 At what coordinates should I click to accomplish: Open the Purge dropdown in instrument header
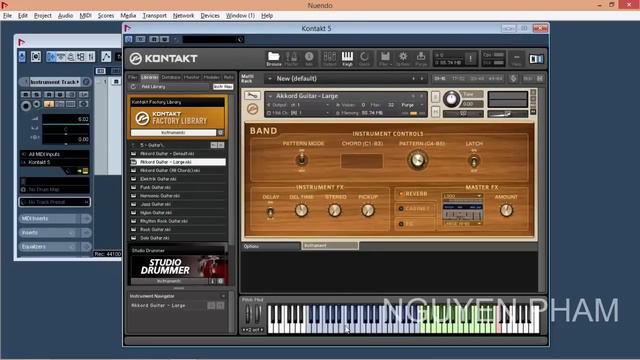pyautogui.click(x=411, y=105)
